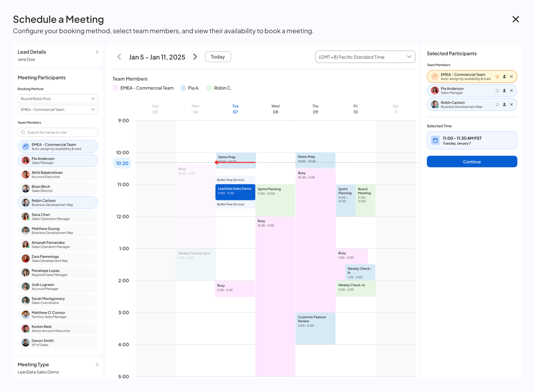
Task: Click Pia A. blue legend swatch
Action: point(183,88)
